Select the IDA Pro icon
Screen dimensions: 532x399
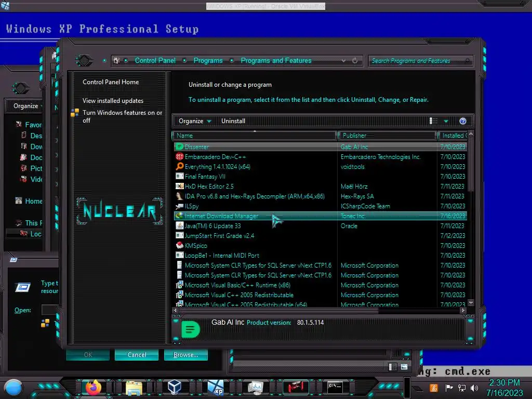pos(179,196)
